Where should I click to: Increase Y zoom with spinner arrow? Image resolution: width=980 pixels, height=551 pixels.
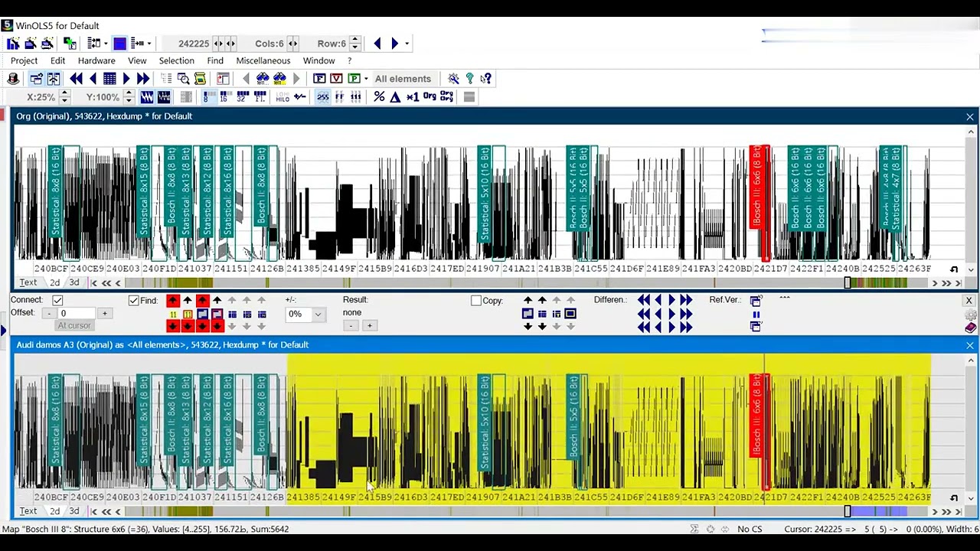128,93
